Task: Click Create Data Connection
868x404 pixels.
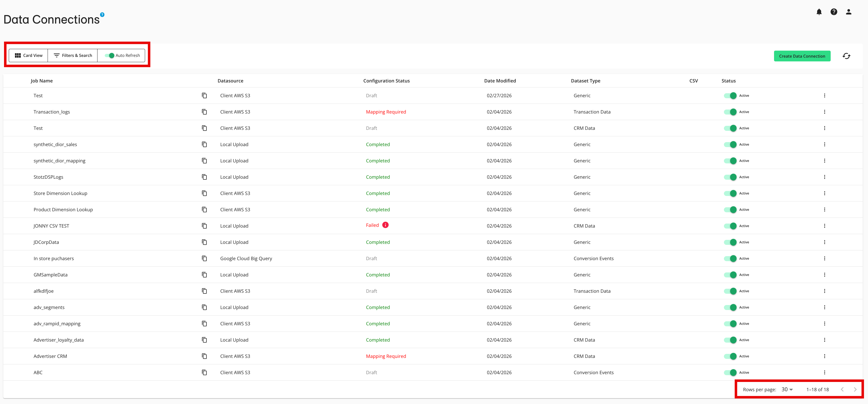Action: click(802, 56)
